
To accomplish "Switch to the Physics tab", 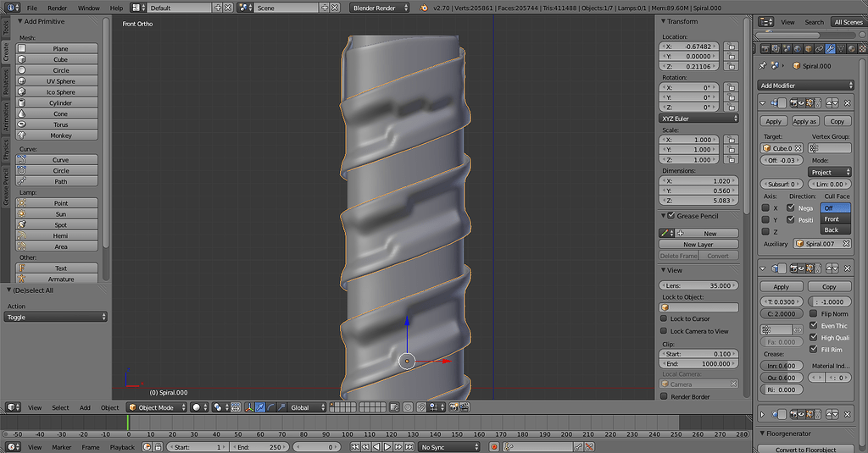I will coord(6,149).
